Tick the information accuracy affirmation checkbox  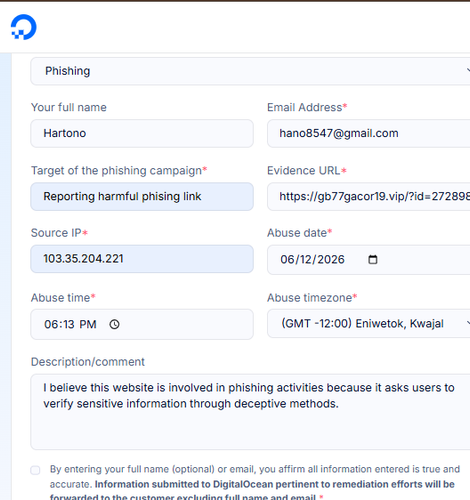pos(35,470)
